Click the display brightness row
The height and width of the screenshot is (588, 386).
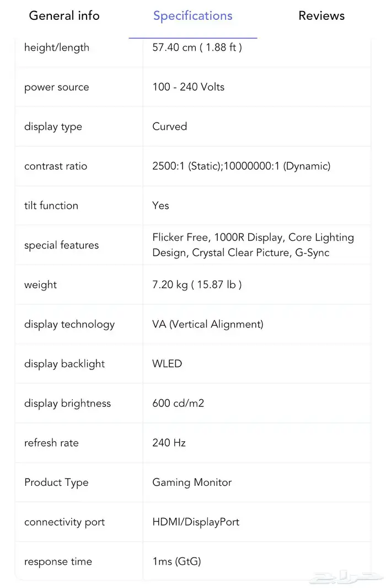(x=67, y=403)
